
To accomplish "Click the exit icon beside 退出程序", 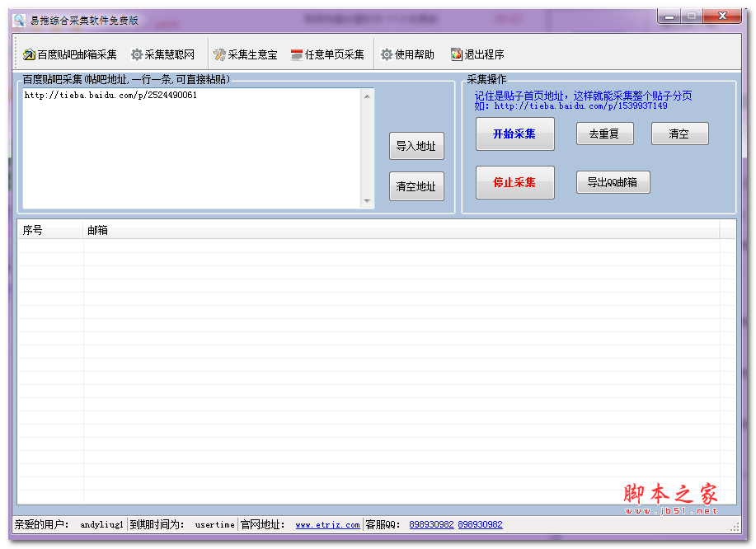I will [457, 54].
